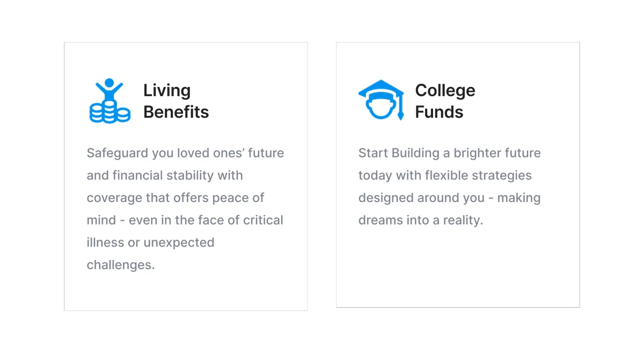
Task: Click the "Safeguard you loved ones' future" line
Action: coord(185,153)
